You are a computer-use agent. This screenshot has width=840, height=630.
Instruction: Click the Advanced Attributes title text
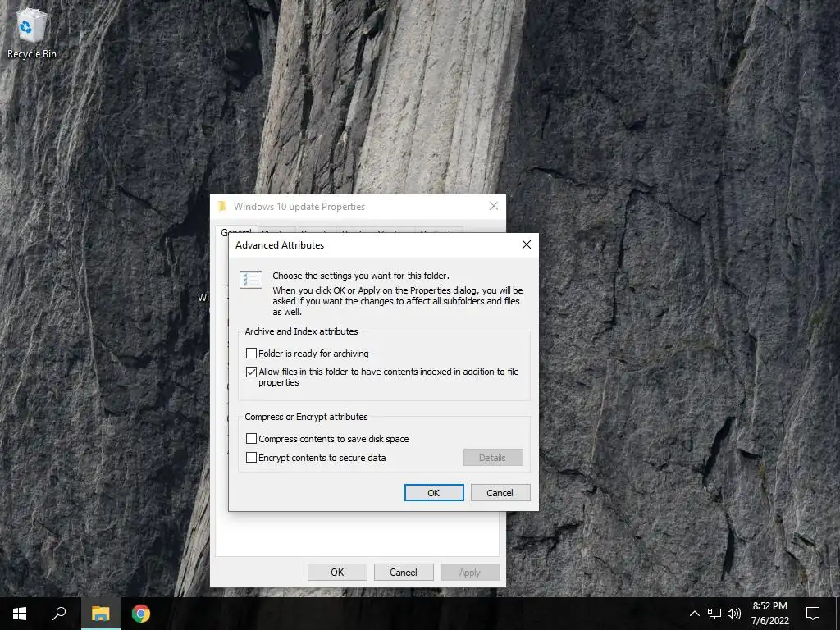click(x=280, y=245)
